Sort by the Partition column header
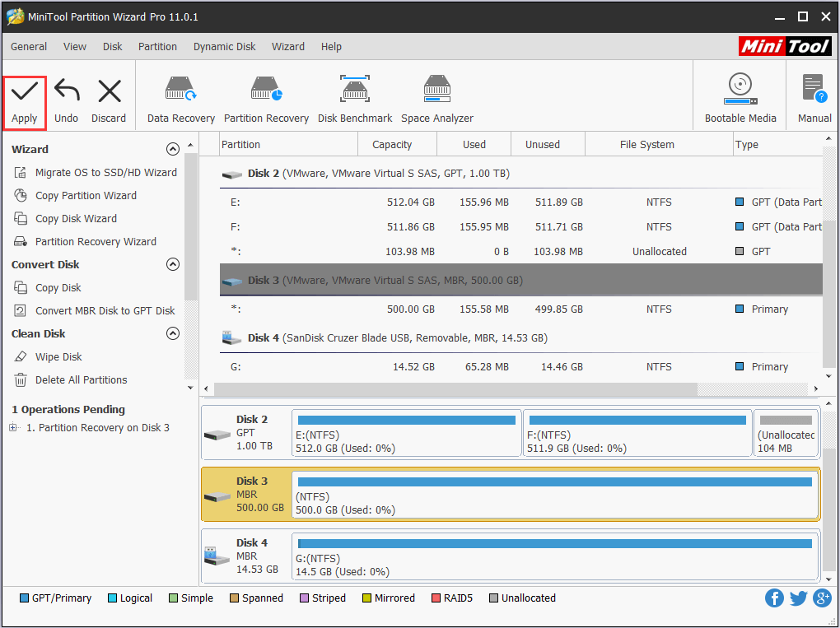This screenshot has width=840, height=628. [288, 145]
